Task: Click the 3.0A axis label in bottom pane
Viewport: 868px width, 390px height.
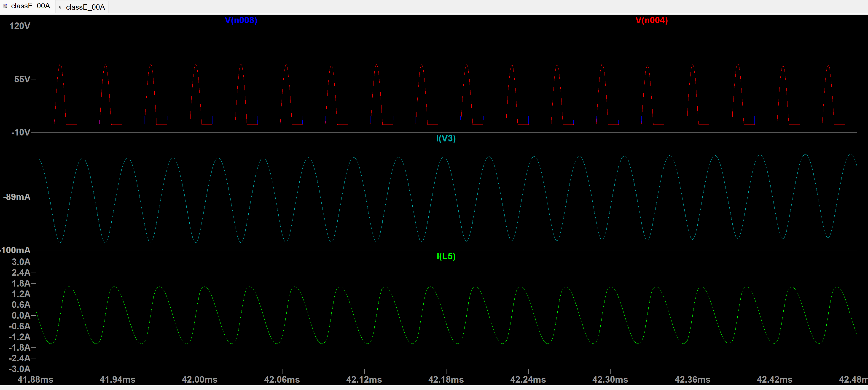Action: [21, 262]
